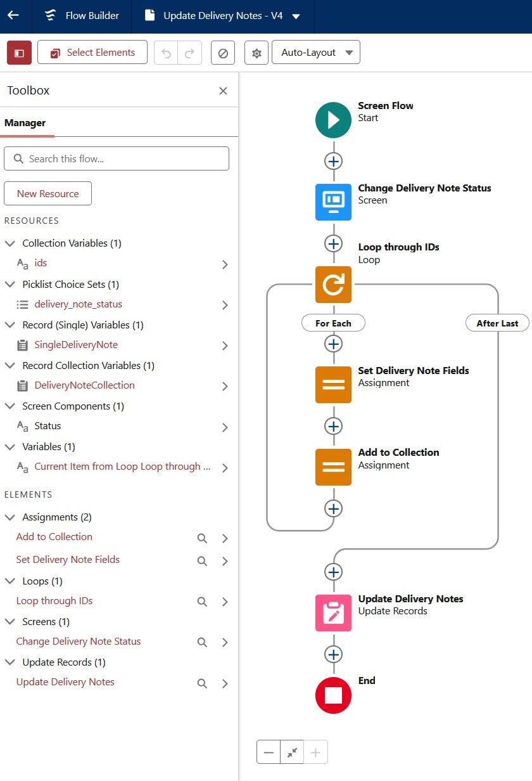Collapse the Loops section

(x=10, y=581)
